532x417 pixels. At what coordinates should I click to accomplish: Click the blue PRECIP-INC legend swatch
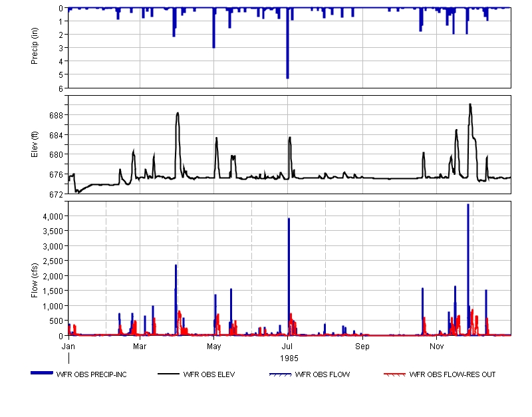click(42, 373)
